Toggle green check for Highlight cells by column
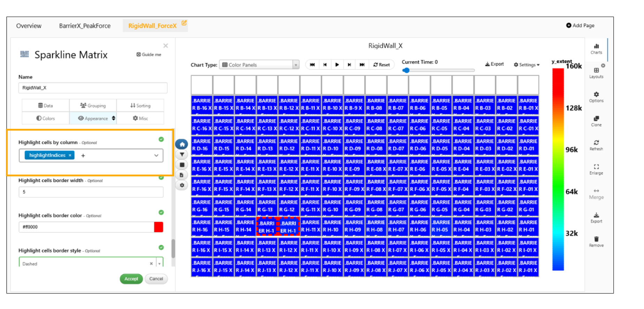Image resolution: width=644 pixels, height=309 pixels. coord(161,139)
